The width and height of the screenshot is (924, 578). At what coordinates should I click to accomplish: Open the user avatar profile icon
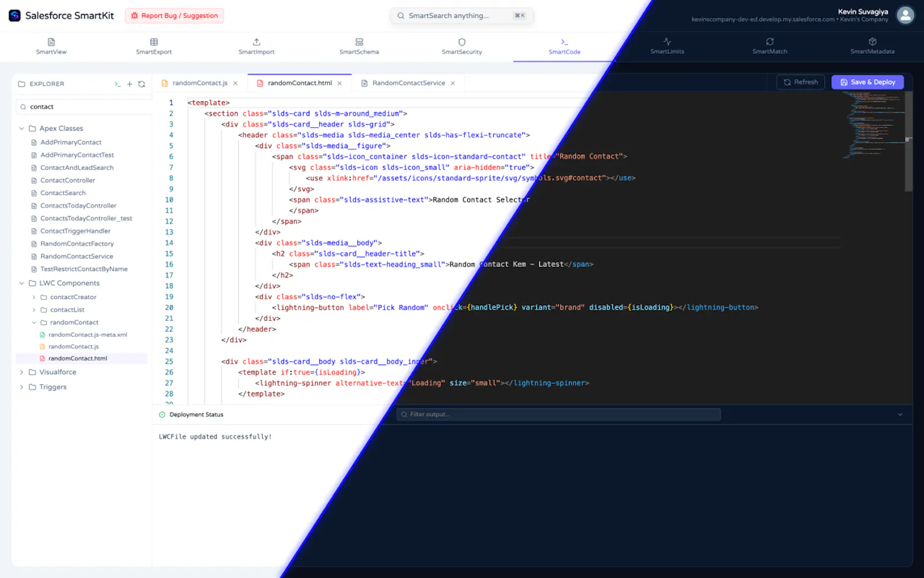tap(905, 16)
